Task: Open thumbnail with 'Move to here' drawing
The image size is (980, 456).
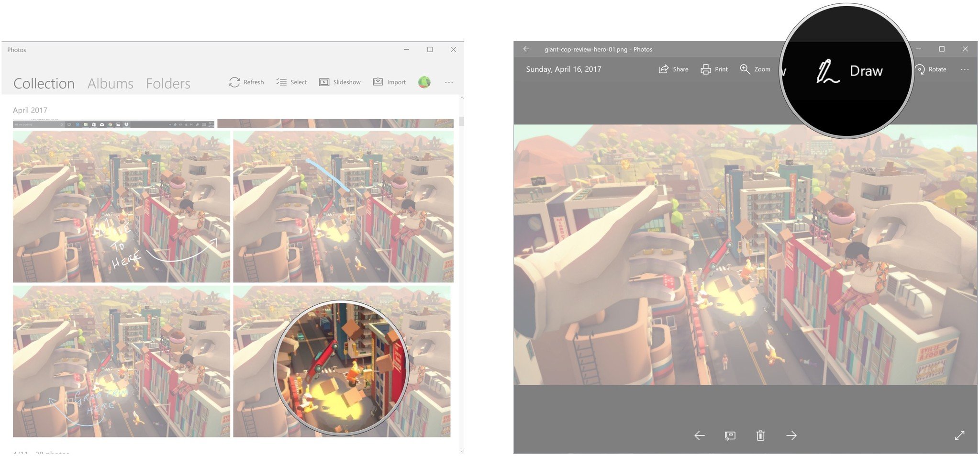Action: tap(122, 207)
